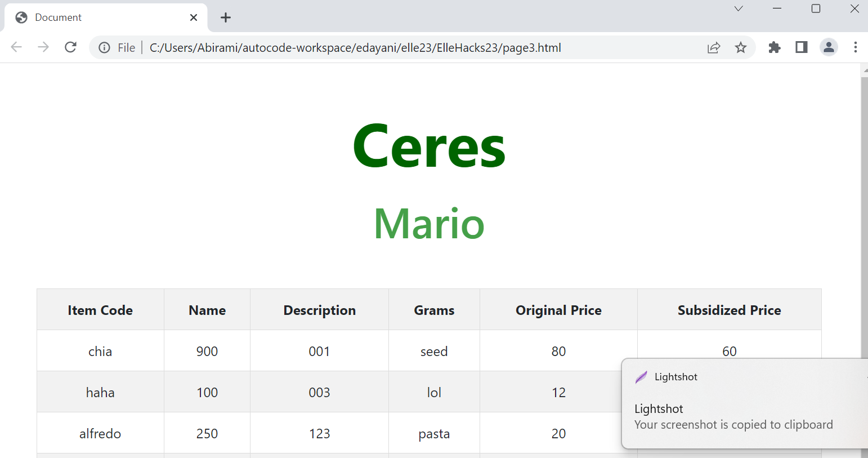Select the Document tab
The width and height of the screenshot is (868, 458).
tap(106, 17)
